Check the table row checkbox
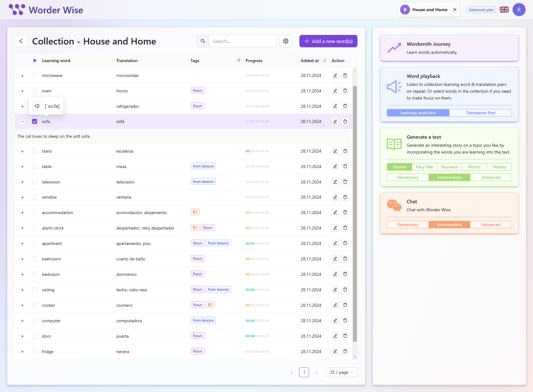The height and width of the screenshot is (392, 533). coord(35,166)
